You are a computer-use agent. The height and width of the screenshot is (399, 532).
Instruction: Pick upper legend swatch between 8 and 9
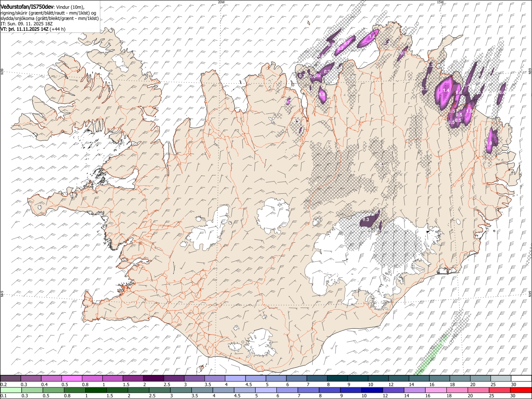[x=337, y=379]
